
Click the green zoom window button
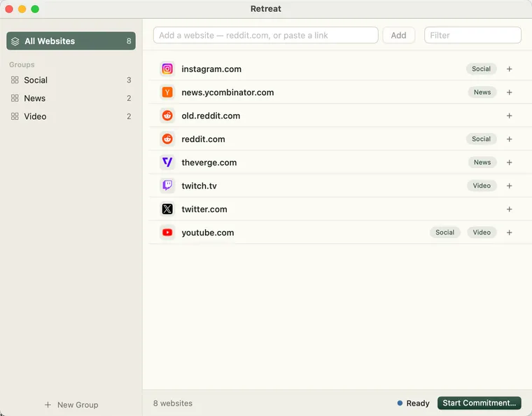35,9
